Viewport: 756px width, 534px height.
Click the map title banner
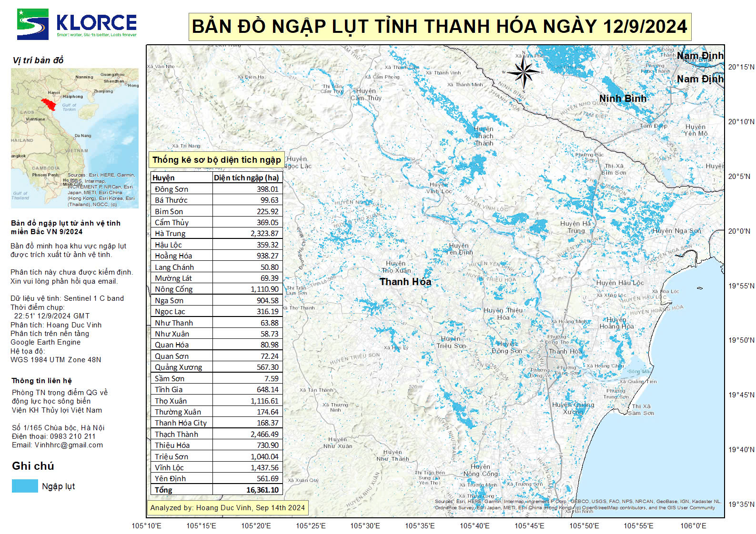[x=439, y=27]
